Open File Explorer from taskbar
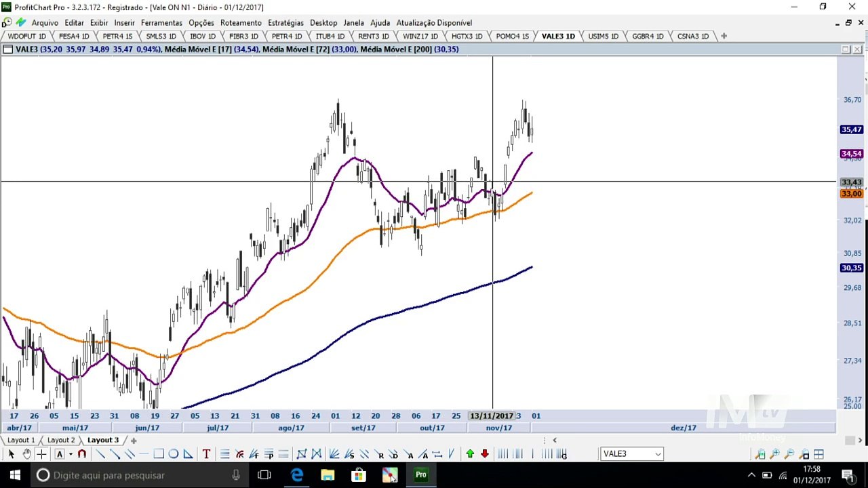The height and width of the screenshot is (488, 868). pyautogui.click(x=328, y=475)
